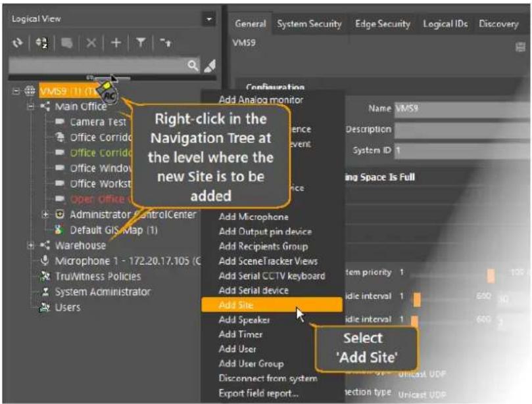Select VMS9 root tree item
This screenshot has height=404, width=532.
[68, 91]
